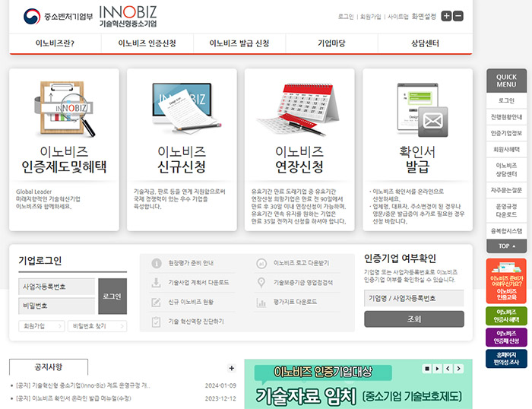Open the calendar 연장신청 image

pyautogui.click(x=299, y=109)
